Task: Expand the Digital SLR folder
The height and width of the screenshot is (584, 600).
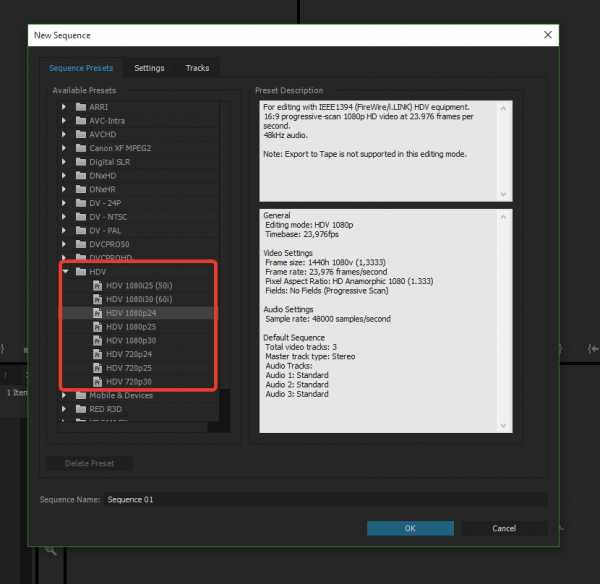Action: click(65, 161)
